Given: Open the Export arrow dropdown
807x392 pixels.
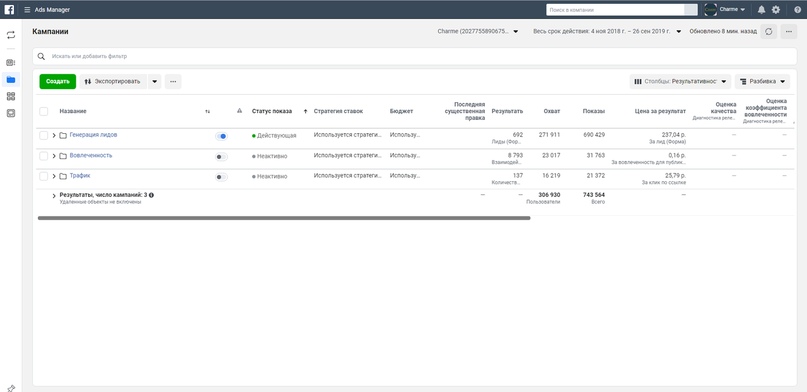Looking at the screenshot, I should [x=154, y=81].
